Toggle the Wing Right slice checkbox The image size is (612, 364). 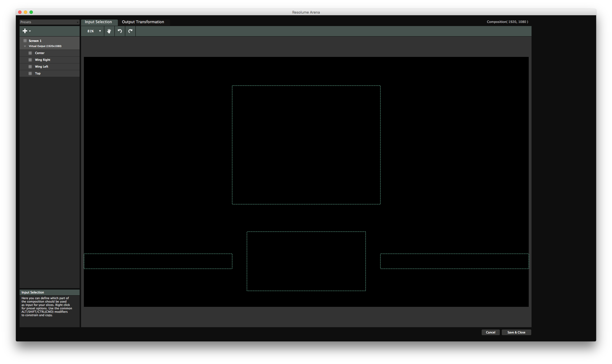30,60
